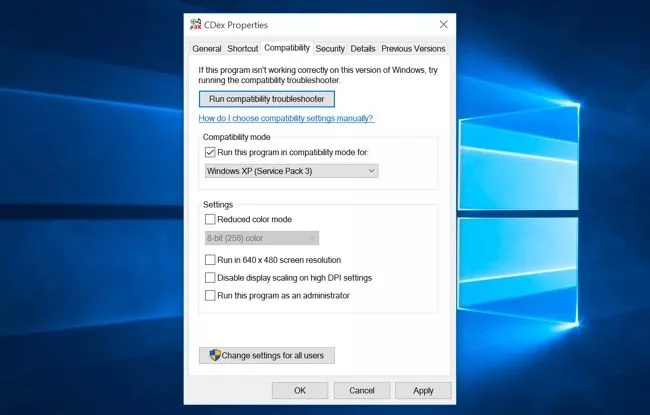
Task: Click the 'CDex Properties' title text
Action: (x=235, y=25)
